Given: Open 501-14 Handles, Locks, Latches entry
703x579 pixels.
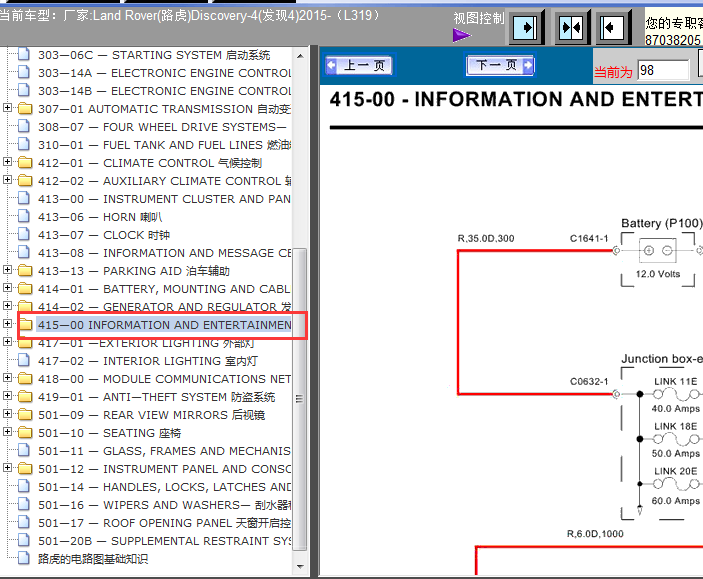Looking at the screenshot, I should 164,487.
